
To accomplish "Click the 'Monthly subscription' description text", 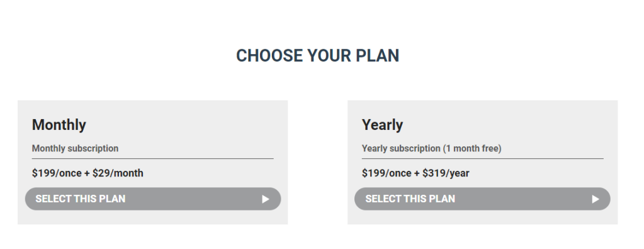I will (x=75, y=148).
